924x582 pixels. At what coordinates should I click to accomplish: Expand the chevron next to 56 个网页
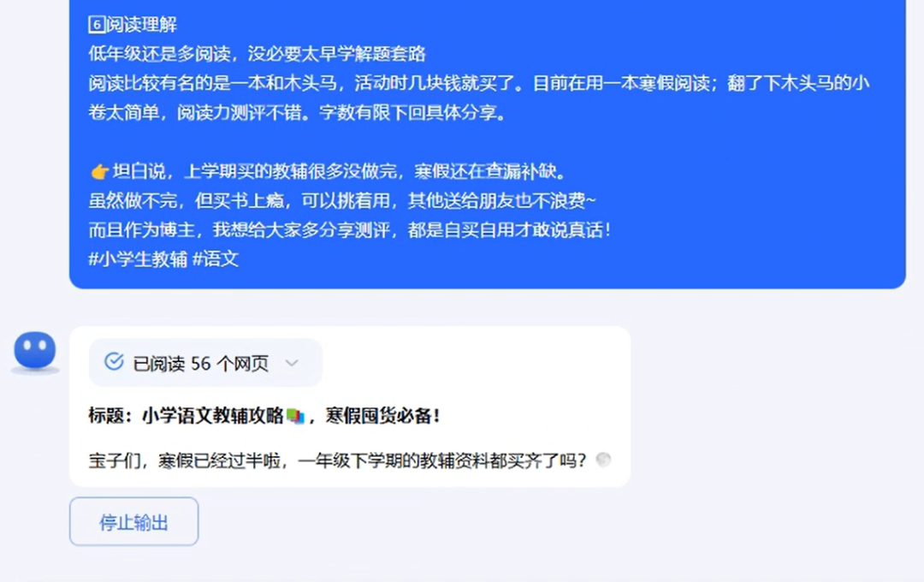[x=292, y=363]
